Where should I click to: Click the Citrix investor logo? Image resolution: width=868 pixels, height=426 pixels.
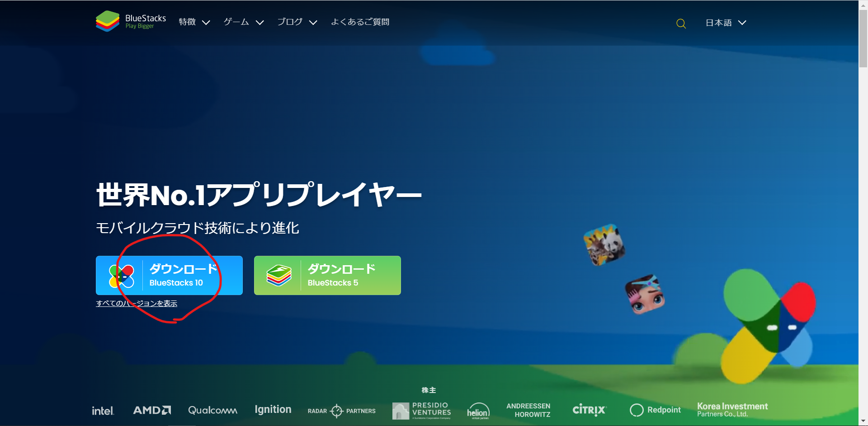[x=589, y=410]
